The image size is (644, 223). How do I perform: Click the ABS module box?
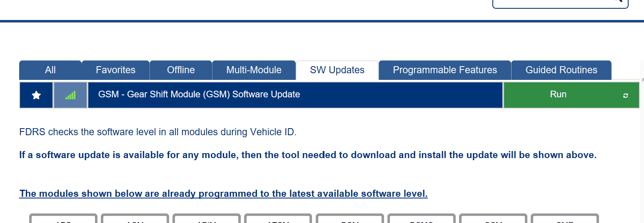click(63, 219)
